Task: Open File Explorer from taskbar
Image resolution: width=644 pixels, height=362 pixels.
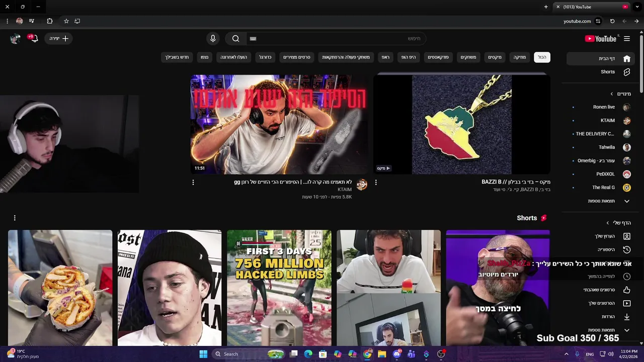Action: (x=382, y=354)
